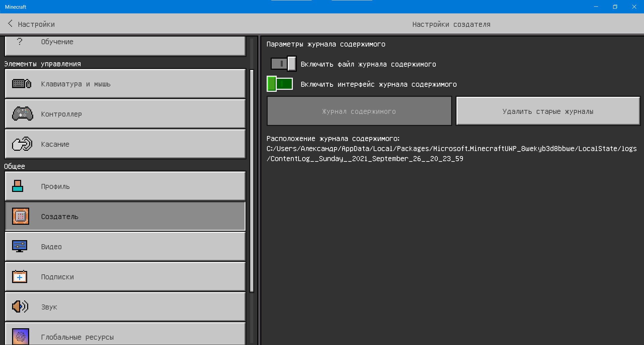Open the Профиль settings tab
This screenshot has height=345, width=644.
coord(125,186)
